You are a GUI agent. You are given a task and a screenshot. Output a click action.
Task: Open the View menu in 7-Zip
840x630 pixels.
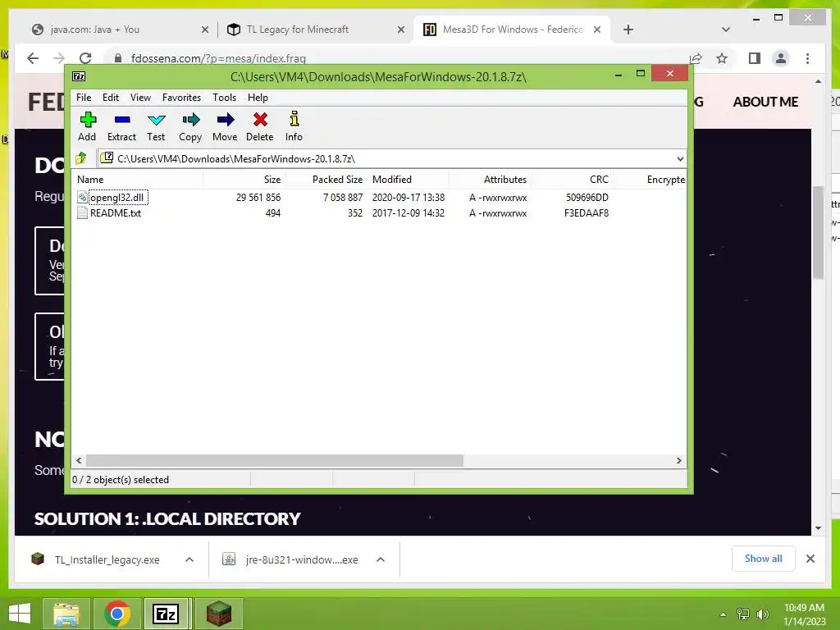point(140,98)
